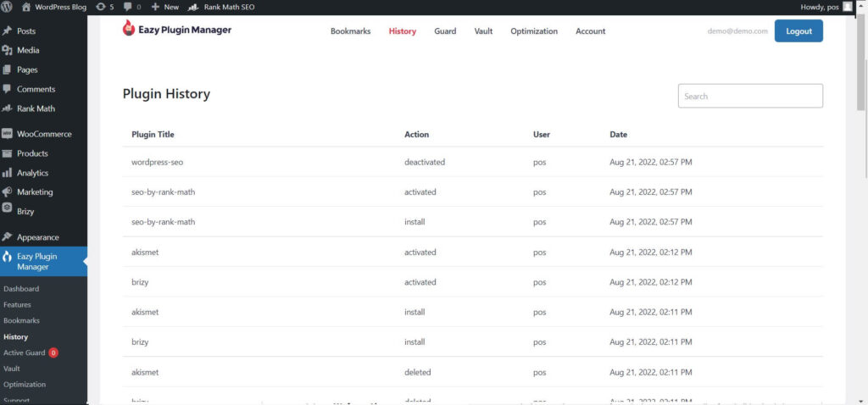This screenshot has width=868, height=405.
Task: Open the comments bubble in admin bar
Action: click(x=127, y=7)
